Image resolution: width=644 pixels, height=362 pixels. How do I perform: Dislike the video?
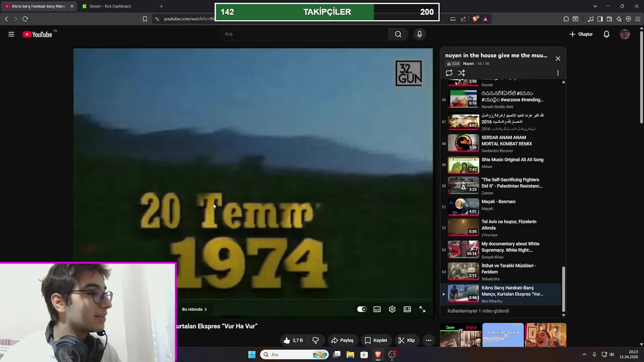pyautogui.click(x=315, y=340)
